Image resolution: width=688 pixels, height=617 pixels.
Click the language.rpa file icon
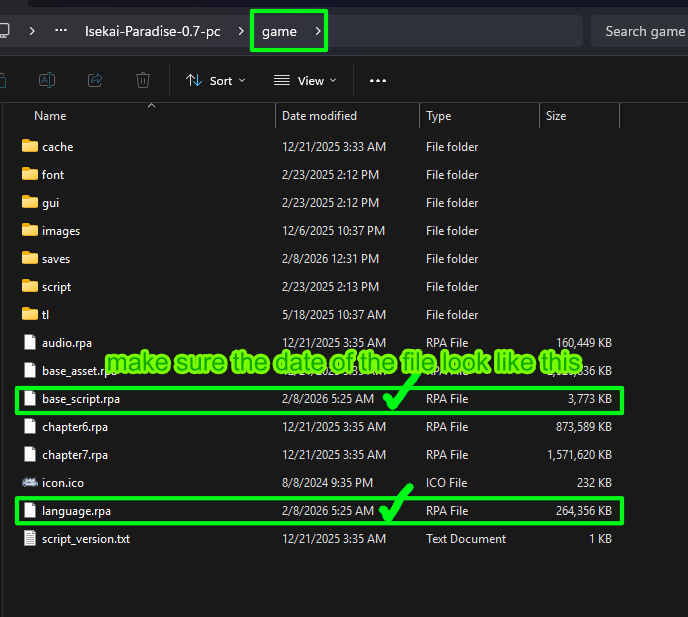[30, 510]
